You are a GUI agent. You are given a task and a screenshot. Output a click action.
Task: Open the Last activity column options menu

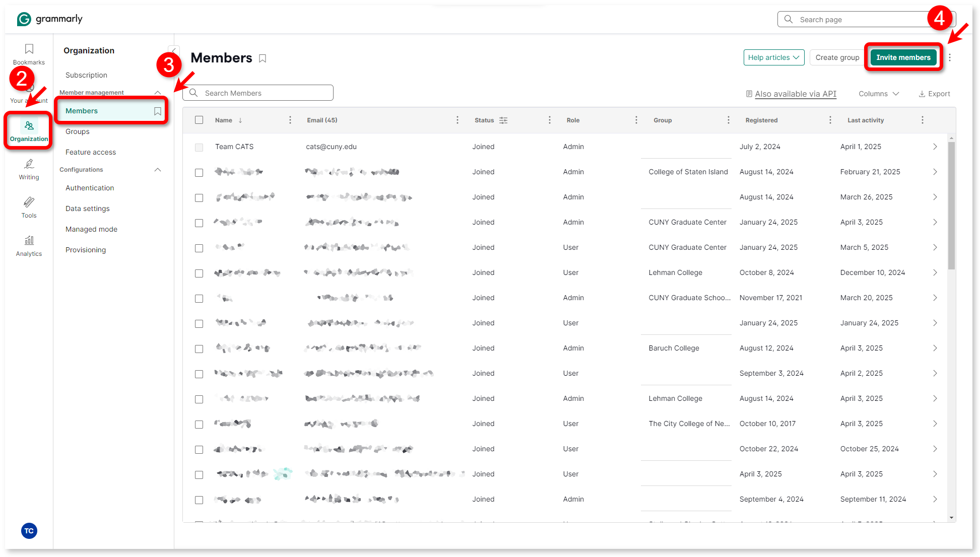[923, 120]
